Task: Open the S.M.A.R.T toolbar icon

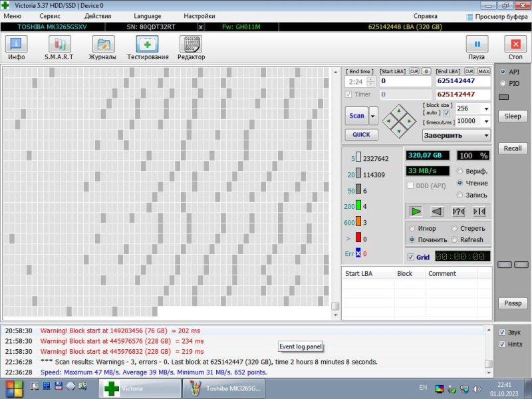Action: tap(59, 45)
